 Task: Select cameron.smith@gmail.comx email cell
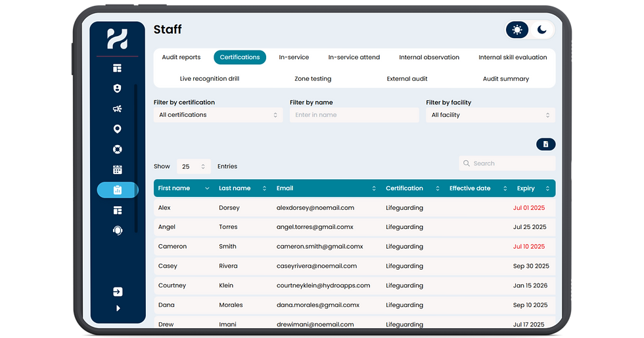tap(320, 247)
